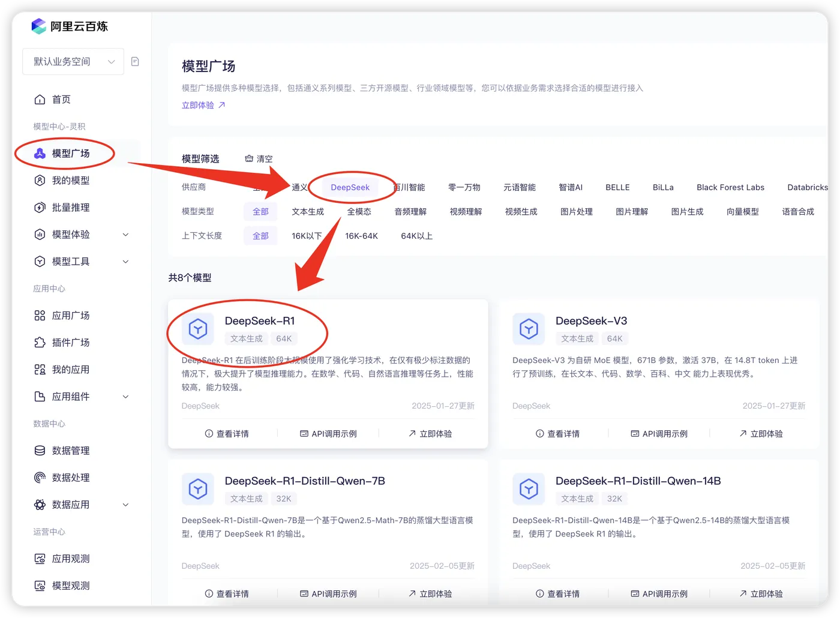Click API调用示例 on the DeepSeek-V3 card
This screenshot has height=618, width=840.
coord(659,434)
